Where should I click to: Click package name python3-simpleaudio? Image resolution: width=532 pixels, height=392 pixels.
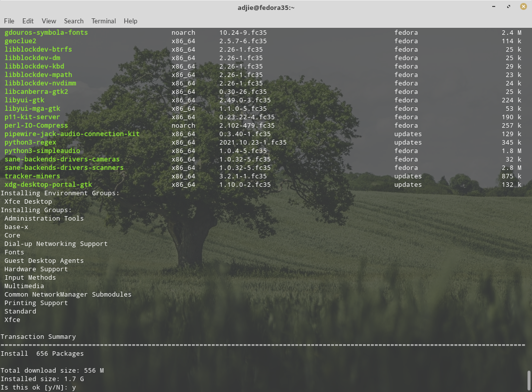[42, 151]
